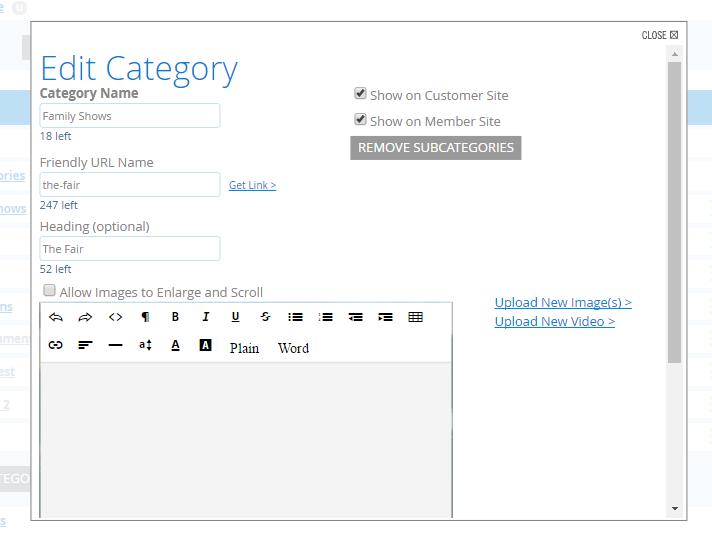Insert a bulleted list
Image resolution: width=712 pixels, height=535 pixels.
click(x=295, y=317)
